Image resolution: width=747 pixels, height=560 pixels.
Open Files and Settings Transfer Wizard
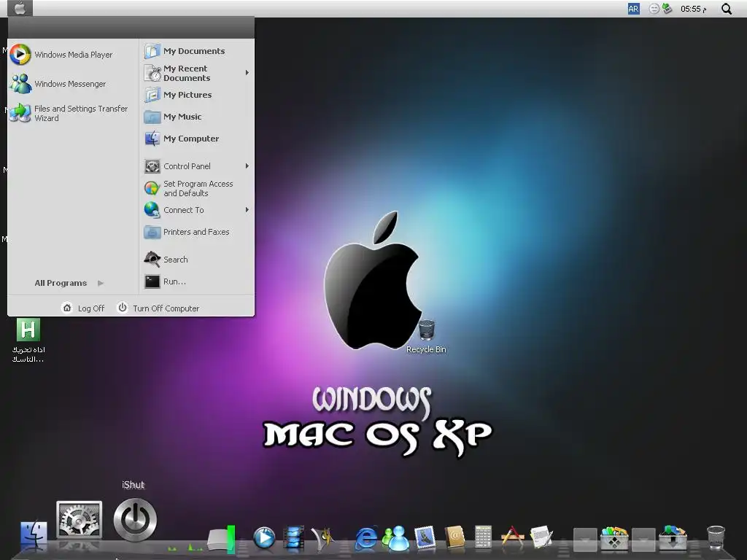tap(69, 113)
